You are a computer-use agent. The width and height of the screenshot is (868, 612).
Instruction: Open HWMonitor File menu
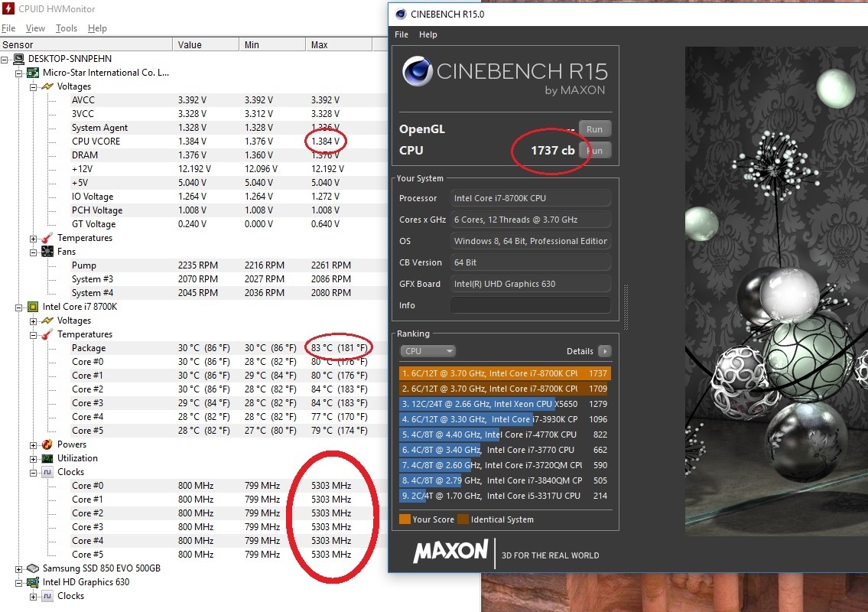tap(8, 28)
